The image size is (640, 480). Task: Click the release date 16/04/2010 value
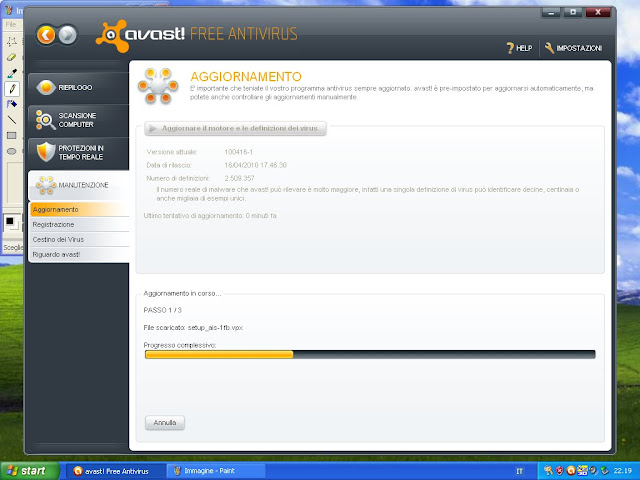pyautogui.click(x=256, y=165)
